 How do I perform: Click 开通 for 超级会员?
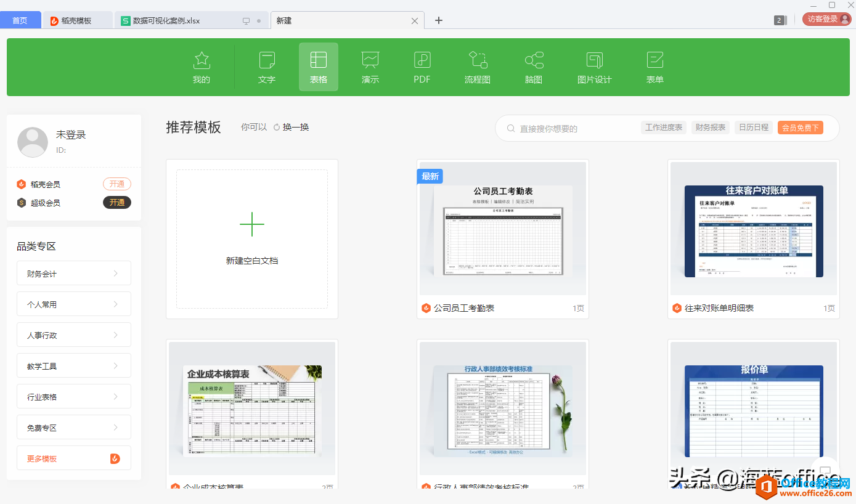point(117,203)
